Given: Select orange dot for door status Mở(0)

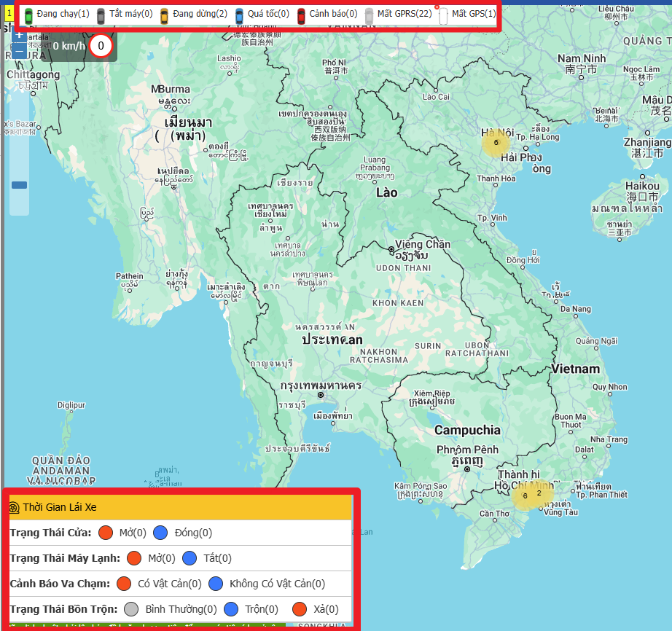Looking at the screenshot, I should click(x=106, y=533).
